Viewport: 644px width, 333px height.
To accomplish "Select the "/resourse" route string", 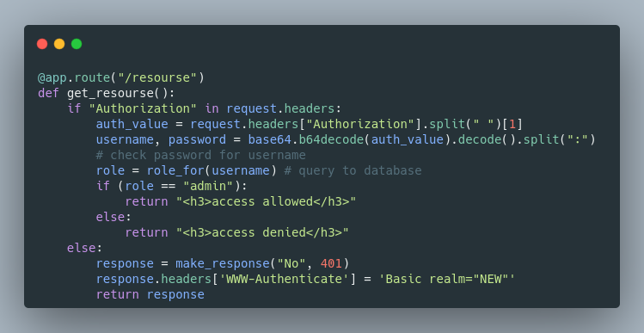I will tap(157, 77).
